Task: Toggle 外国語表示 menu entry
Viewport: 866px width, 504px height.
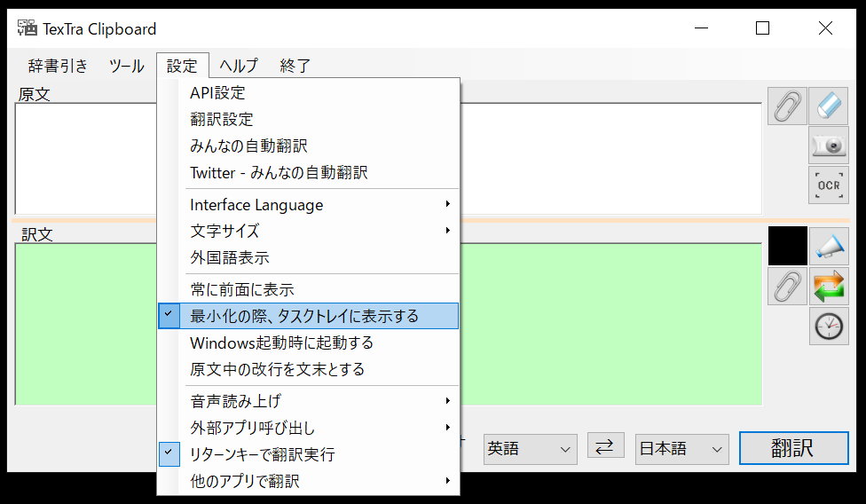Action: coord(308,258)
